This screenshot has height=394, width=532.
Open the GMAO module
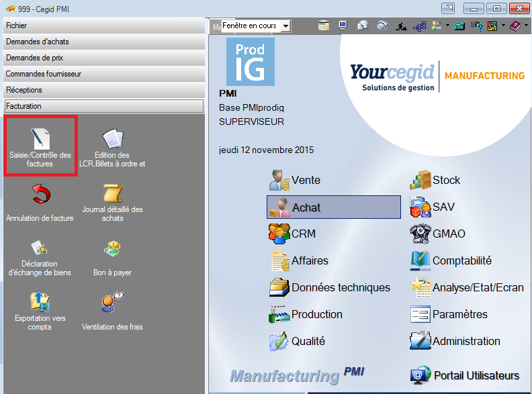438,234
